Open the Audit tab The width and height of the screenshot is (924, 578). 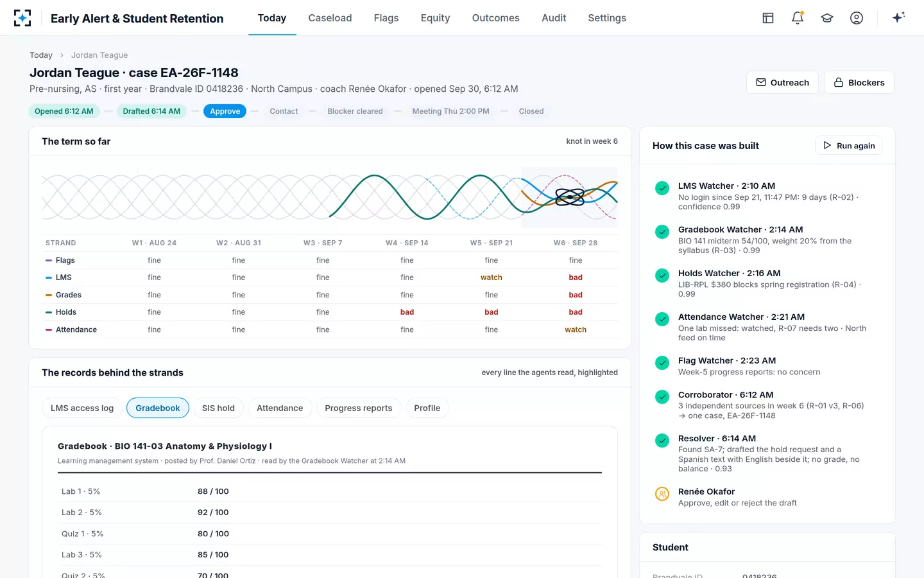(554, 18)
